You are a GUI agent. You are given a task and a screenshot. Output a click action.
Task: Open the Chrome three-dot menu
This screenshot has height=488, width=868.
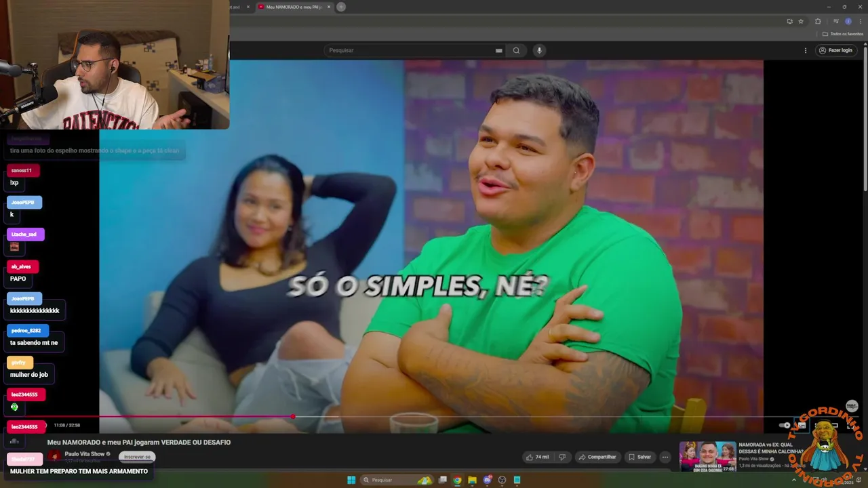(861, 21)
